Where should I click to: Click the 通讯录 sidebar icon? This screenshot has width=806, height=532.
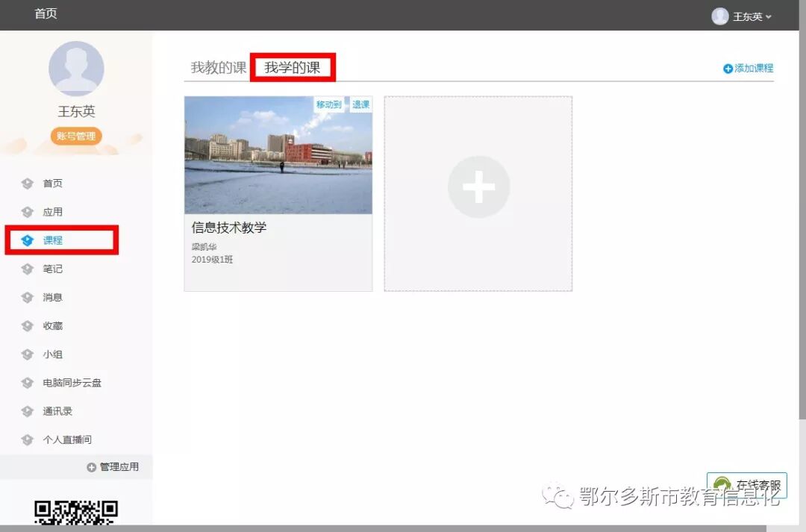tap(28, 411)
